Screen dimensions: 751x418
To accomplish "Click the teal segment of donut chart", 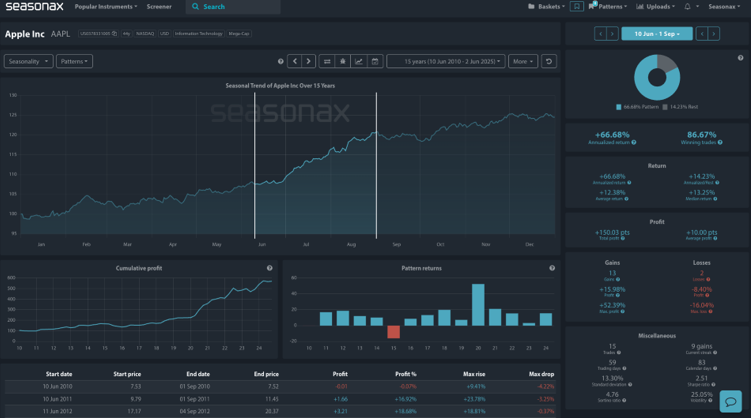I will tap(643, 86).
